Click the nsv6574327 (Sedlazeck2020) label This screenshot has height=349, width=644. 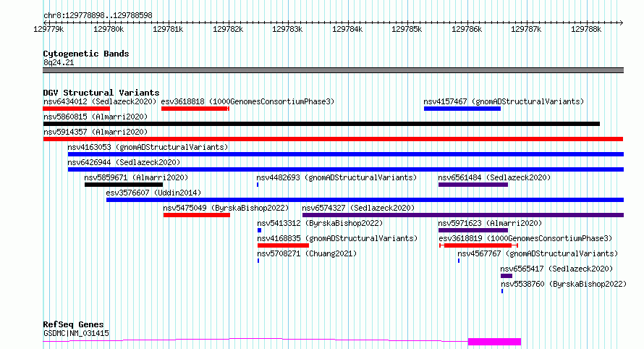(358, 208)
